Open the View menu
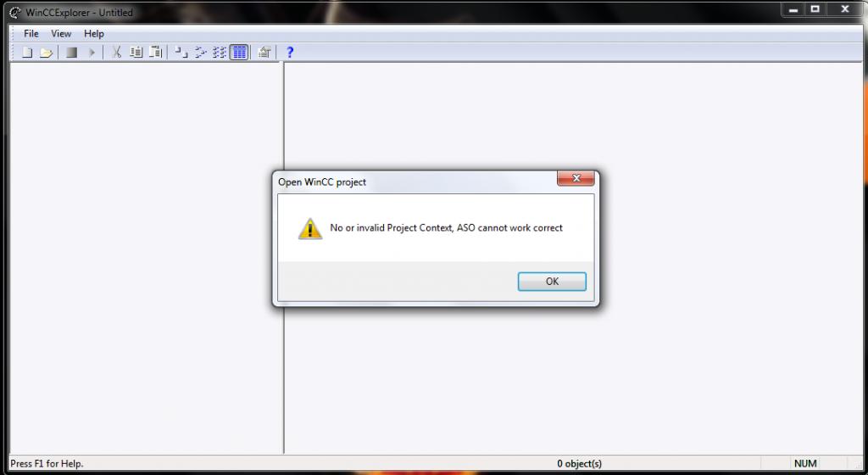The height and width of the screenshot is (475, 868). coord(61,34)
